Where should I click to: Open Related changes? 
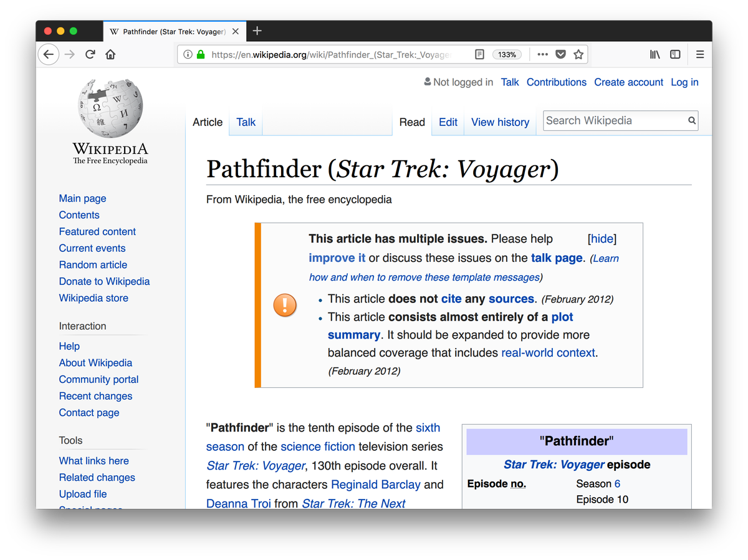point(97,478)
